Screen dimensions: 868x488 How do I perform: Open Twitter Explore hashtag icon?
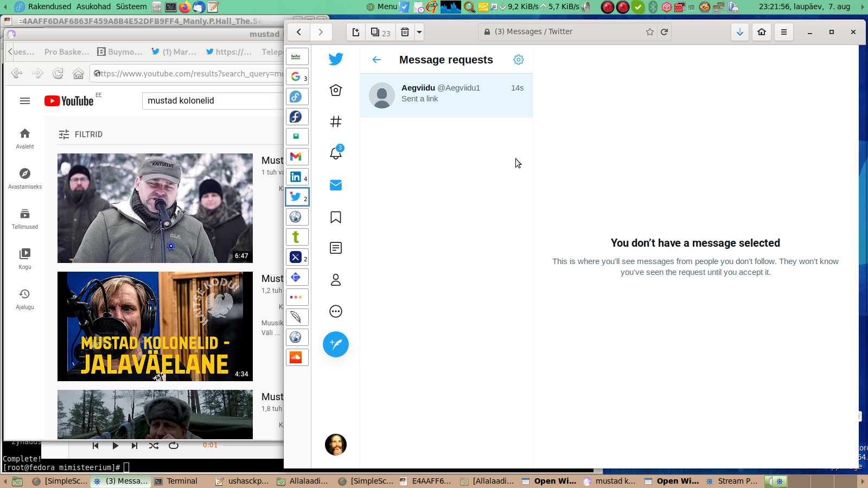coord(336,122)
